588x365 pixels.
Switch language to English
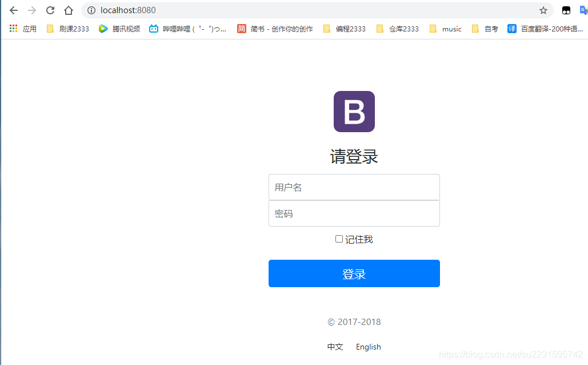click(x=368, y=347)
